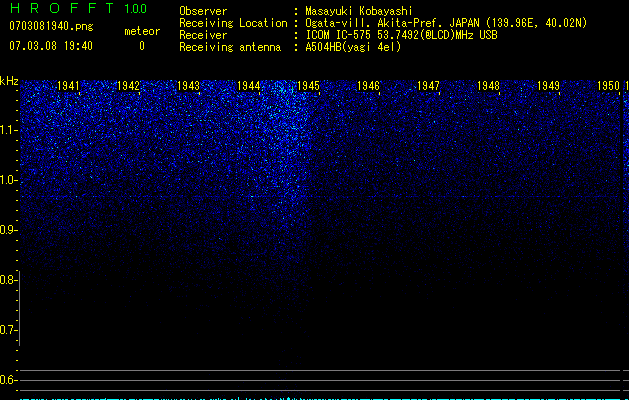
Task: Click the 0.8 kHz axis label
Action: [x=8, y=280]
